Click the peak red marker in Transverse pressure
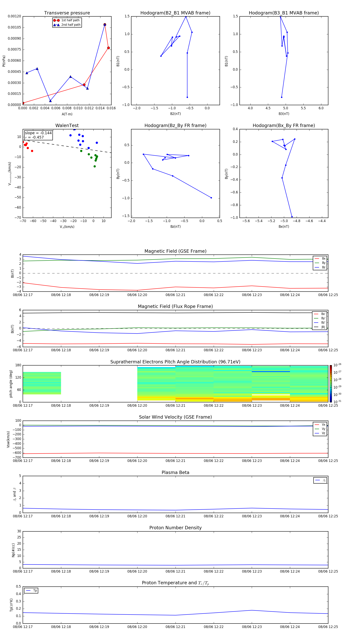Screen dimensions: 351x644 105,25
